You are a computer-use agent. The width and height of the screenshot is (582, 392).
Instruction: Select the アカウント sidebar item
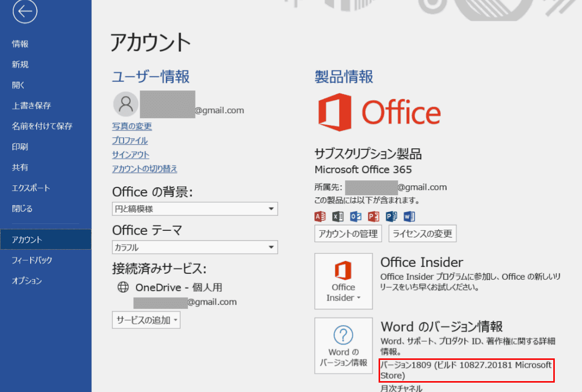point(46,240)
